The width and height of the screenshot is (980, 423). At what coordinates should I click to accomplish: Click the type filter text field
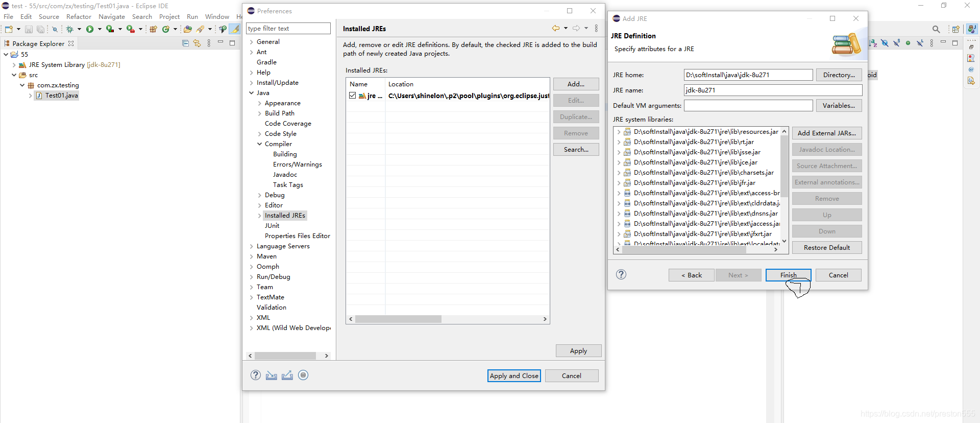point(288,29)
